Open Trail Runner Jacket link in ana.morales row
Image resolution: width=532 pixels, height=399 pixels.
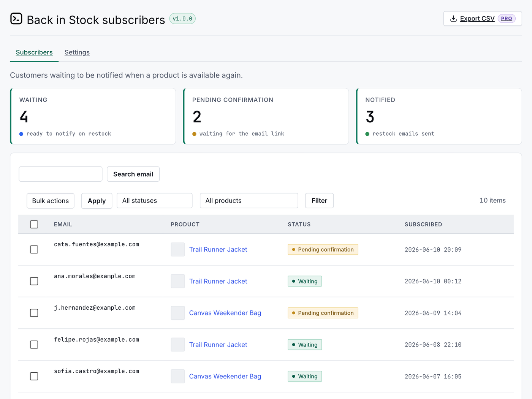click(x=218, y=281)
